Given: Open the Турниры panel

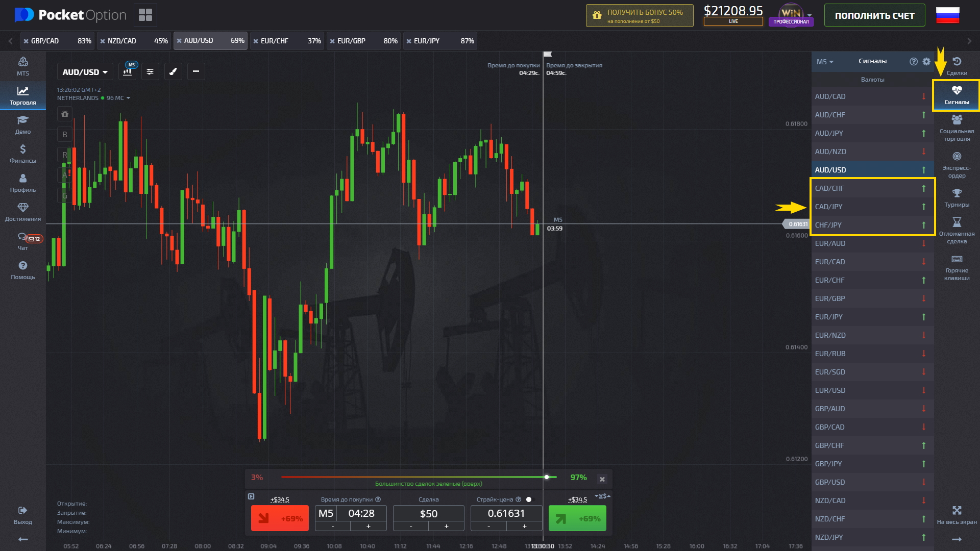Looking at the screenshot, I should pos(957,196).
